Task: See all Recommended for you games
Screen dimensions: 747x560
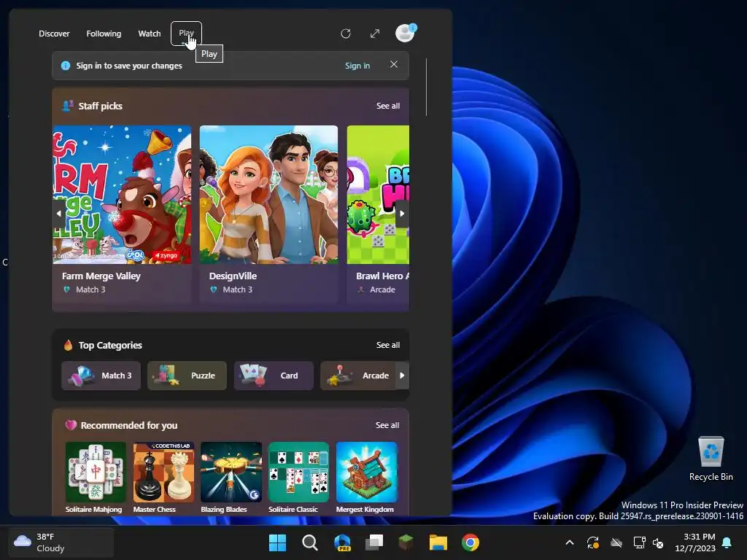Action: [x=387, y=425]
